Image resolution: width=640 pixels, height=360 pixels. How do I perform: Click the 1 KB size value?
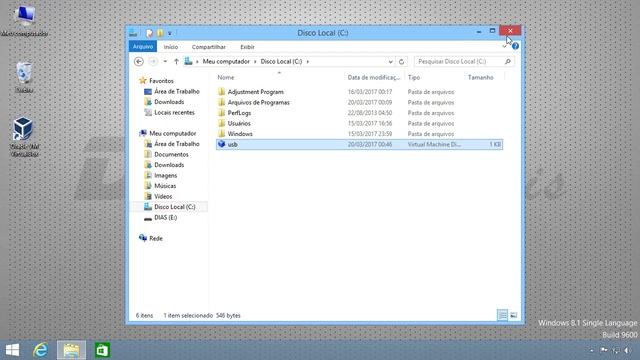pyautogui.click(x=495, y=144)
